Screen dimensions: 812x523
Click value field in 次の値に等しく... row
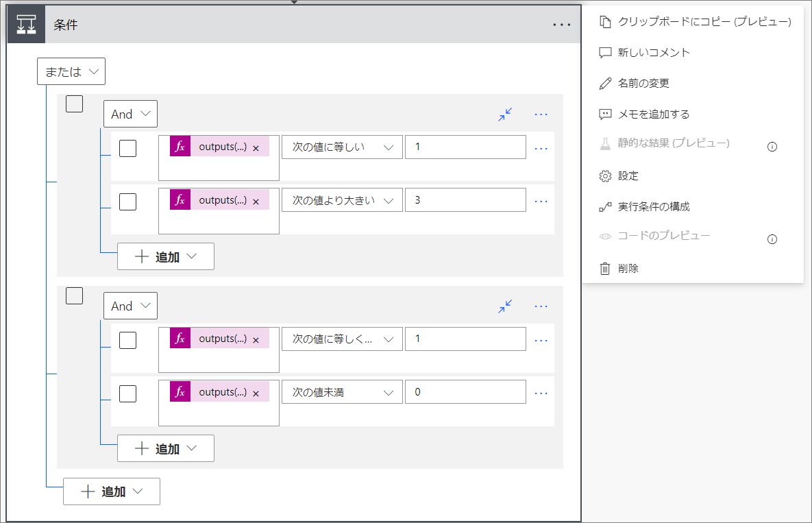pos(465,339)
